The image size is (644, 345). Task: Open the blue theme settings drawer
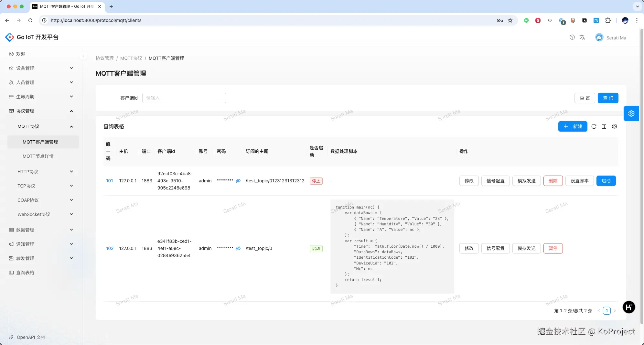(x=631, y=113)
